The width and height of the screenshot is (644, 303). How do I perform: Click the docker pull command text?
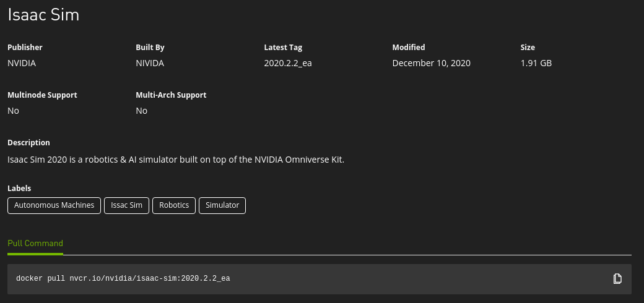[x=123, y=279]
